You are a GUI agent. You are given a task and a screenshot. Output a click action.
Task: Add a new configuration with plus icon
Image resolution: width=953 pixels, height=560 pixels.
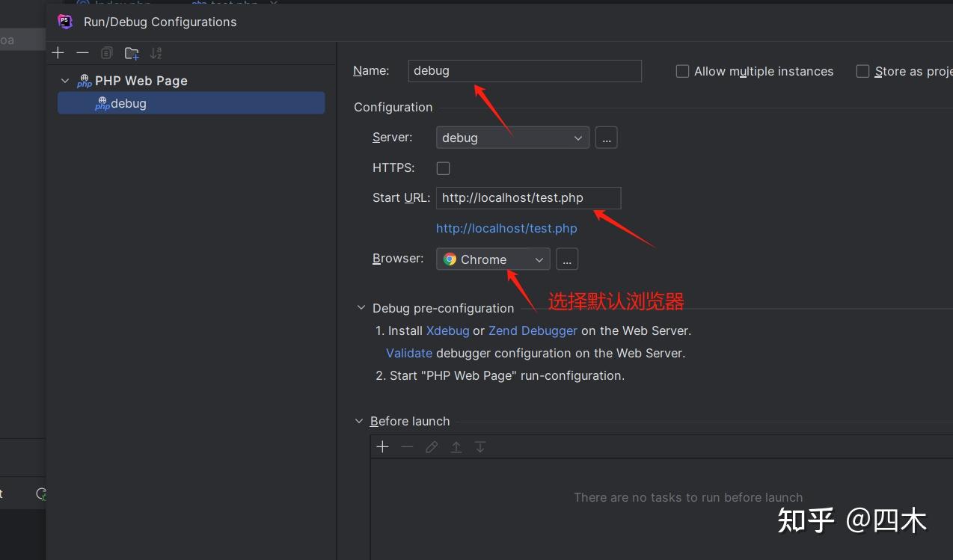[58, 52]
